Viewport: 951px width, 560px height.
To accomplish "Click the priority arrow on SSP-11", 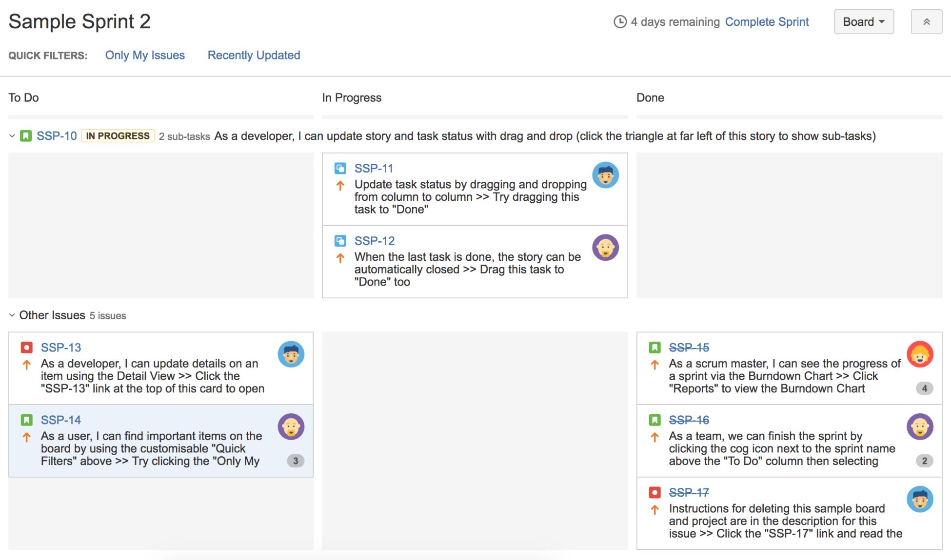I will (x=340, y=185).
